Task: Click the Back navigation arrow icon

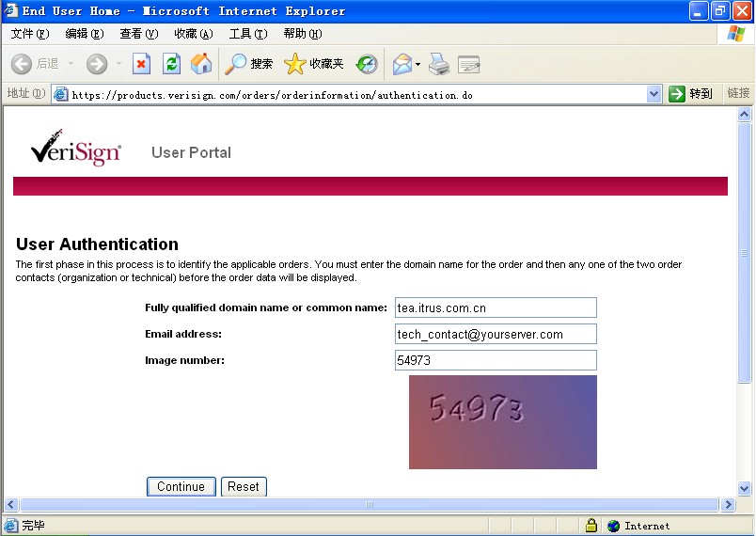Action: pos(22,64)
